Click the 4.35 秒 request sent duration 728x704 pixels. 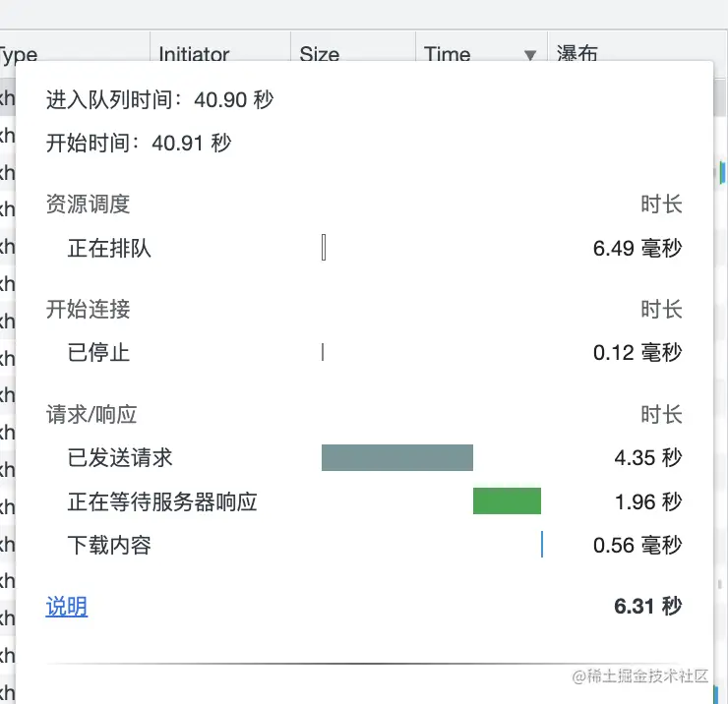pyautogui.click(x=647, y=457)
